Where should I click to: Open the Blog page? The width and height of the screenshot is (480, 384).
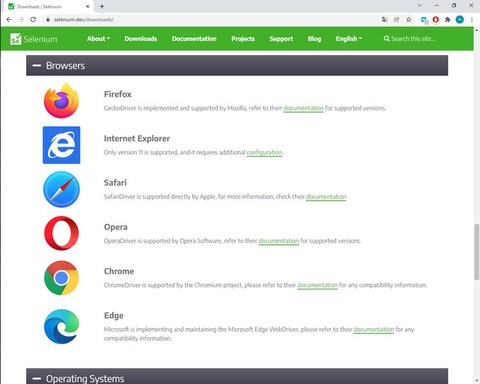pyautogui.click(x=314, y=39)
